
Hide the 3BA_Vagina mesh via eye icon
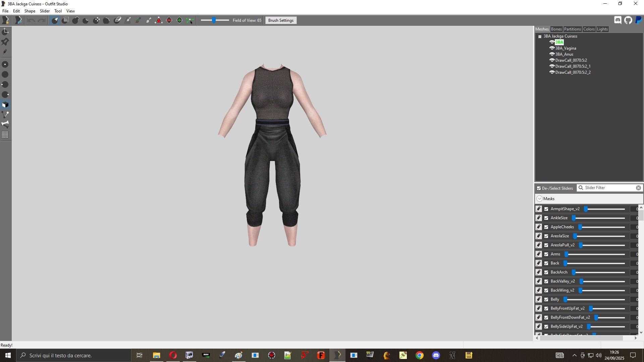click(552, 48)
